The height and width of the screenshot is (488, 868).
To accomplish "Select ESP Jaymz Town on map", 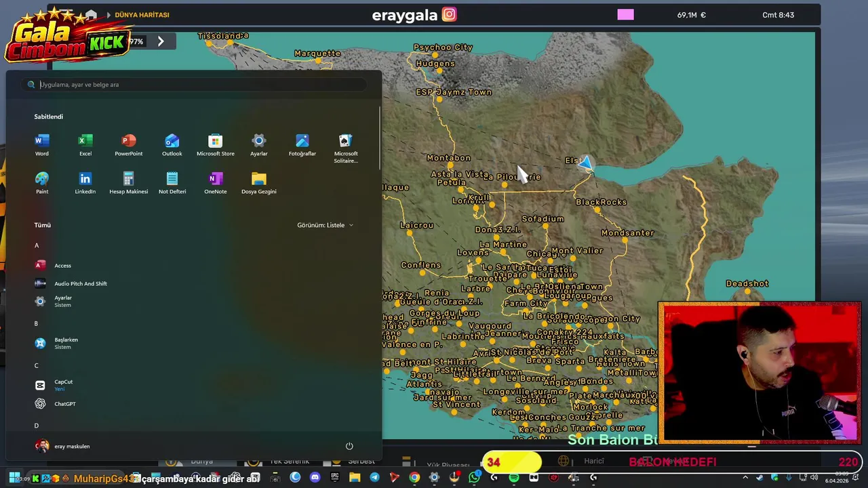I will pos(454,92).
